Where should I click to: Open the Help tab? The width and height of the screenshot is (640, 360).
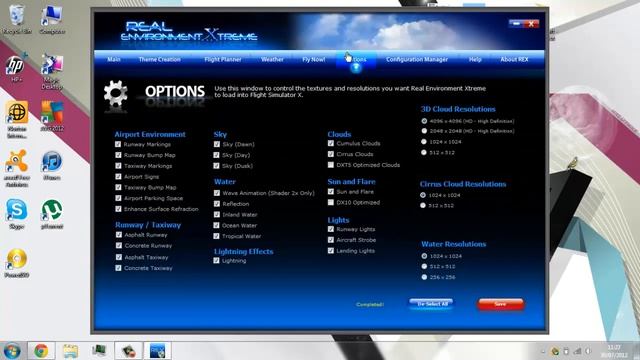(x=475, y=60)
